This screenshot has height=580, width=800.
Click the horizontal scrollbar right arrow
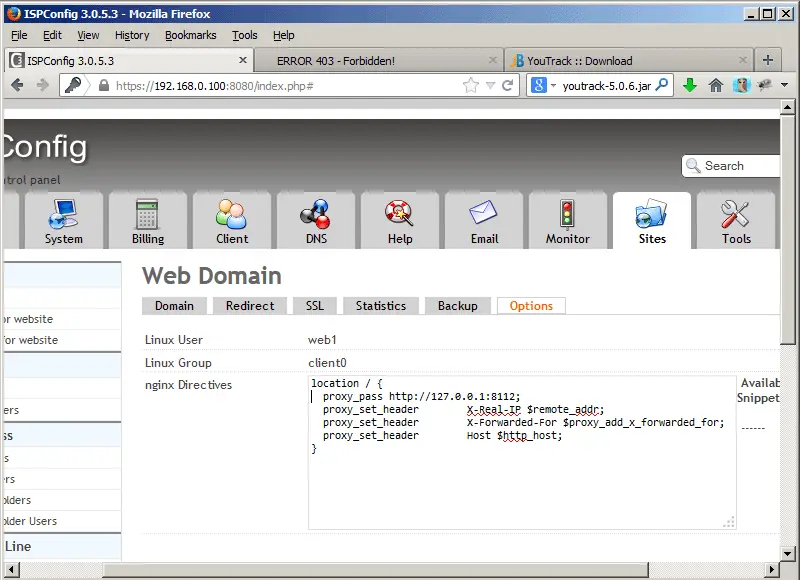pos(772,569)
